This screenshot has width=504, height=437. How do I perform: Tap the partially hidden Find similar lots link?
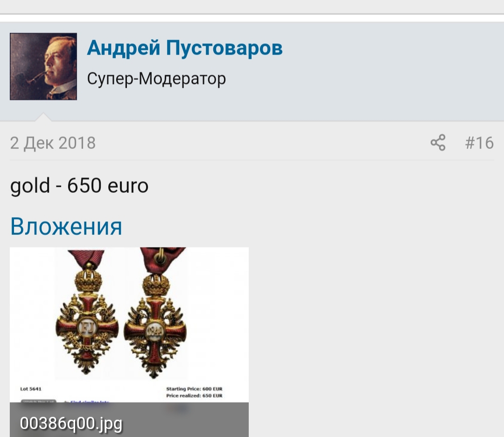point(89,402)
